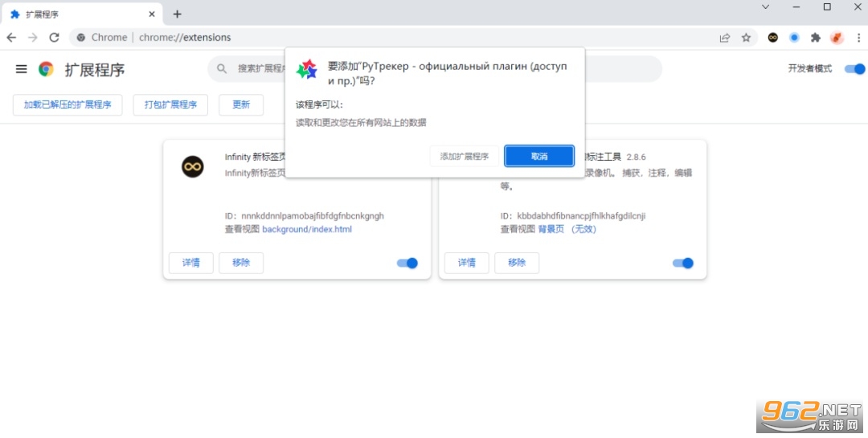
Task: Open Chrome three-dot menu
Action: click(858, 38)
